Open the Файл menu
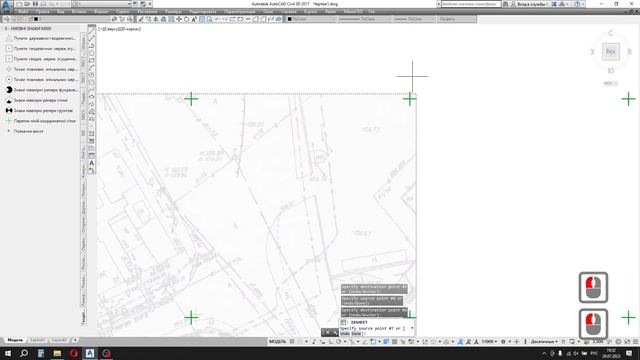The image size is (640, 360). point(23,12)
